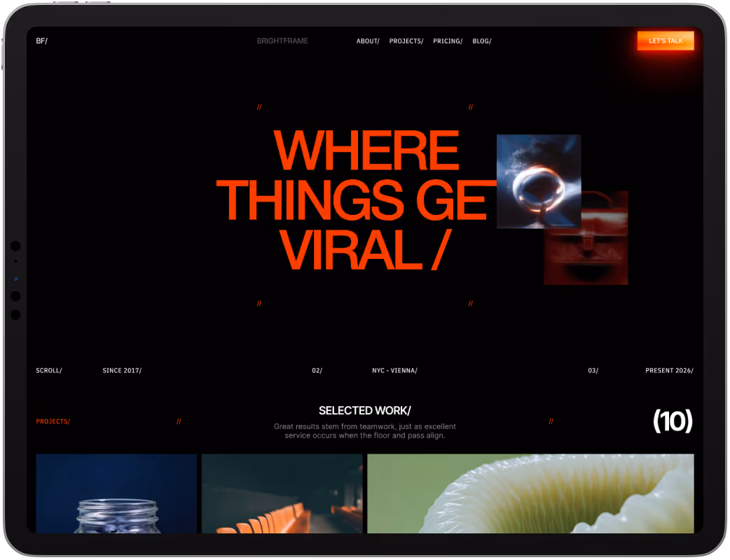Open the PROJECTS/ nav item in header
730x560 pixels.
pos(406,41)
